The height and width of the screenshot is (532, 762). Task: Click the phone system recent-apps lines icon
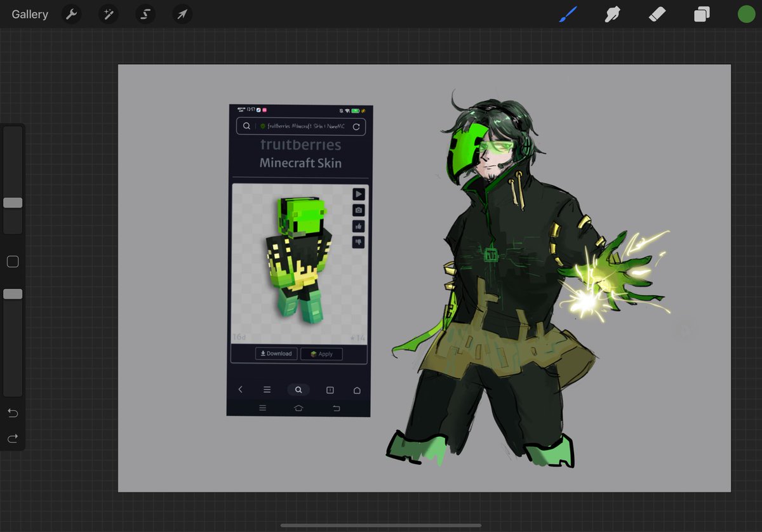[263, 408]
